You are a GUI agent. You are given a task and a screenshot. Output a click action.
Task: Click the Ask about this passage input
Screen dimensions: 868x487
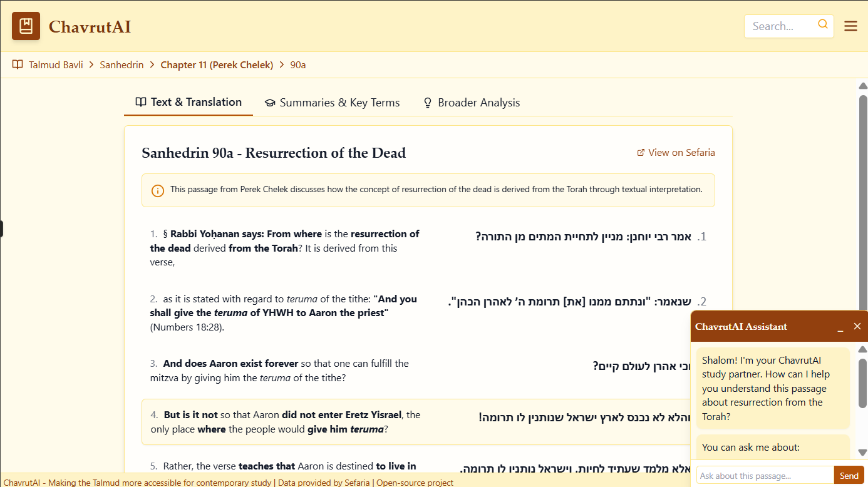(x=765, y=476)
